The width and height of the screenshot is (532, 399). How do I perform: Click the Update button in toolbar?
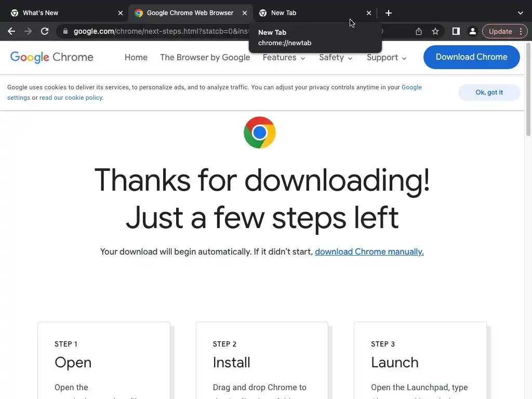tap(500, 31)
